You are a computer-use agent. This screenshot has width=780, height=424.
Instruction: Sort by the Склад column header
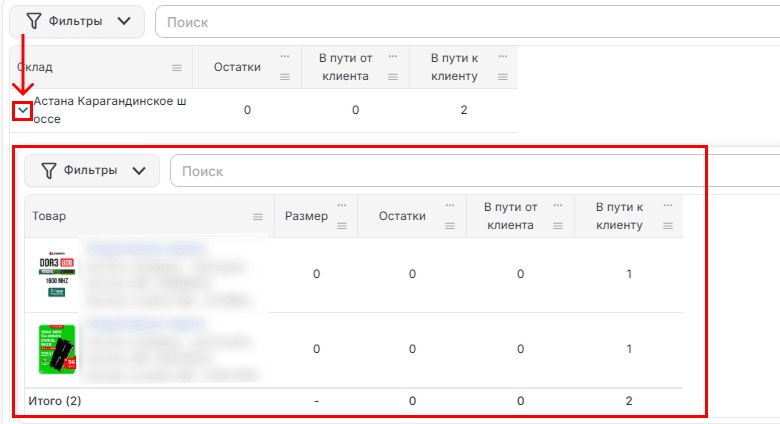(x=35, y=67)
